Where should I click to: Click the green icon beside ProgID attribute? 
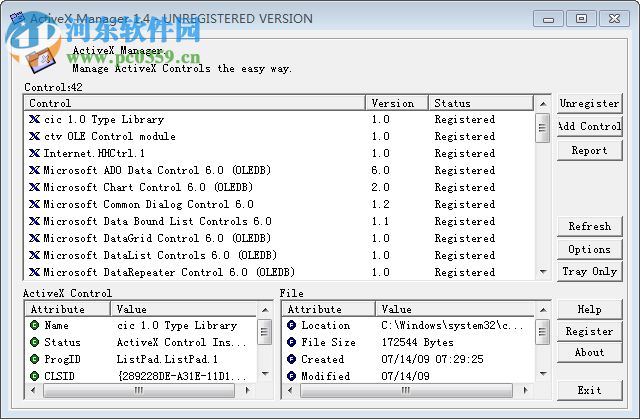pyautogui.click(x=35, y=359)
